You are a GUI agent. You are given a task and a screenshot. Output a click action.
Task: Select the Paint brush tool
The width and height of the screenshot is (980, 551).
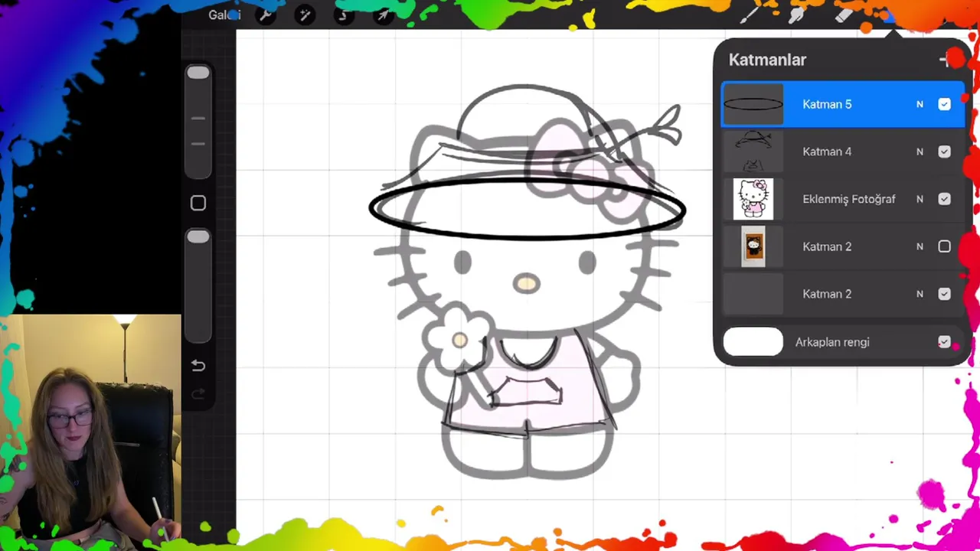(x=749, y=15)
